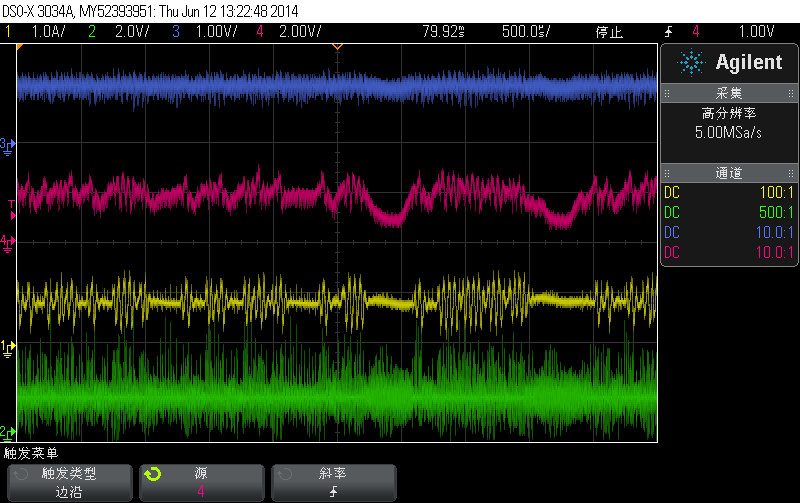Click the channel 3 number in the status bar

click(176, 32)
